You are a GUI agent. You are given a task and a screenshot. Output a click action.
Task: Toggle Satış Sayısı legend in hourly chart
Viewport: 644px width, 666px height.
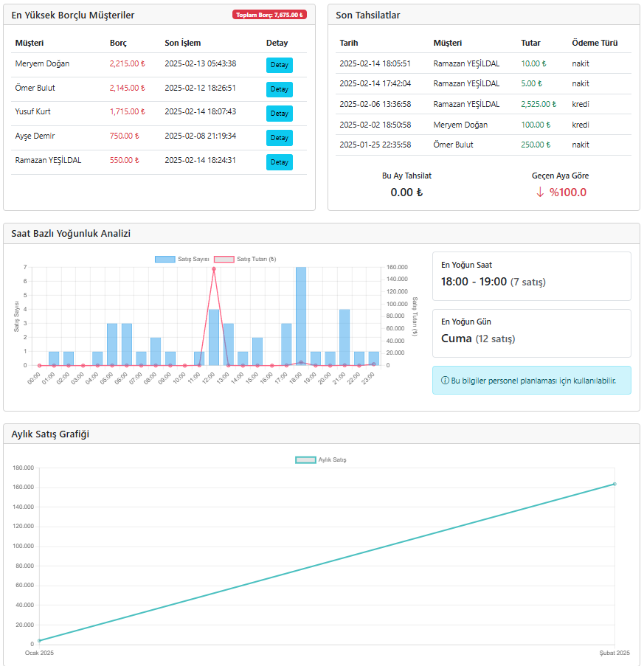click(x=182, y=259)
